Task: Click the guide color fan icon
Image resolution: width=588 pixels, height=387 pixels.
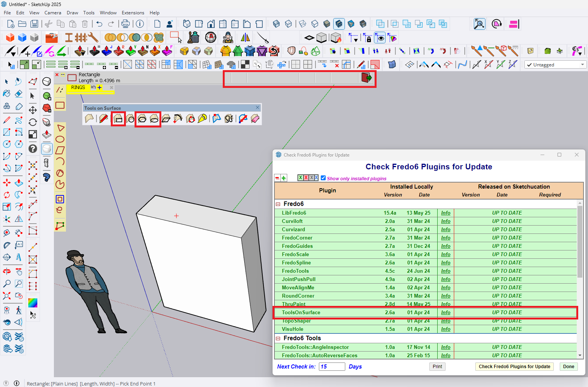Action: [392, 38]
